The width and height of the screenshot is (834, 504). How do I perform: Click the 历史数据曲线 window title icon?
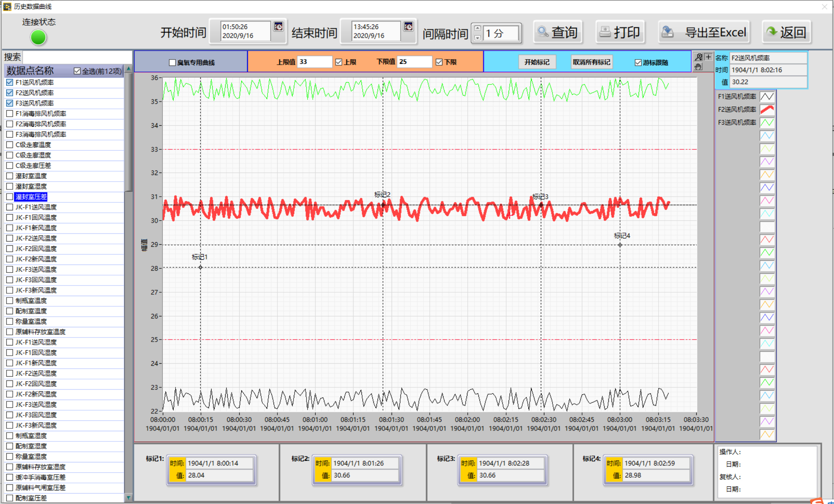pos(7,7)
